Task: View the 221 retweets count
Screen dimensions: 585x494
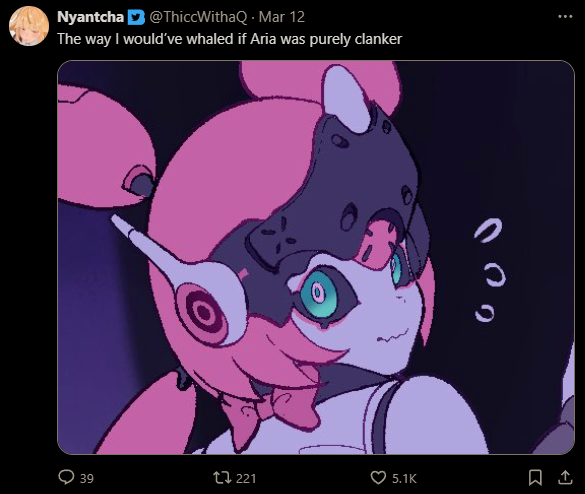Action: click(246, 478)
